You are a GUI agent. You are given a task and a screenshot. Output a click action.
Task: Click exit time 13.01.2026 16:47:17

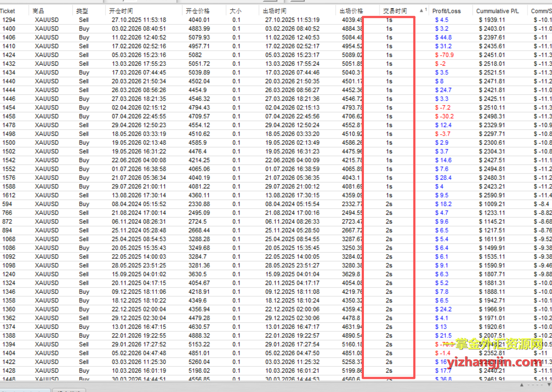pyautogui.click(x=292, y=327)
